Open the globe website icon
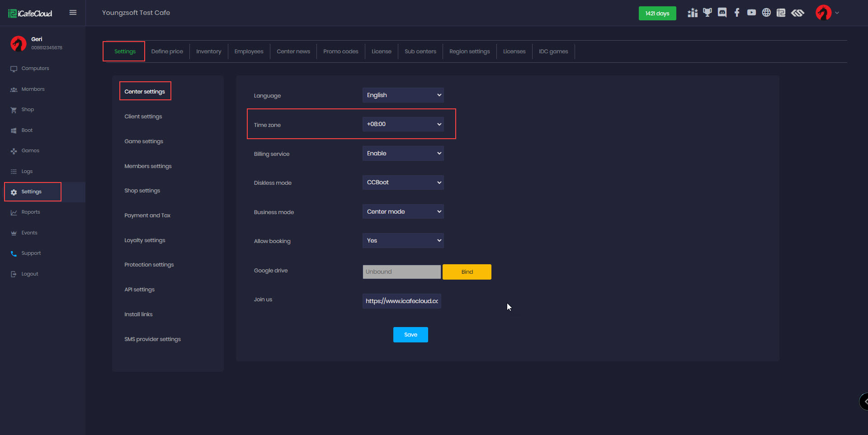This screenshot has height=435, width=868. 766,13
